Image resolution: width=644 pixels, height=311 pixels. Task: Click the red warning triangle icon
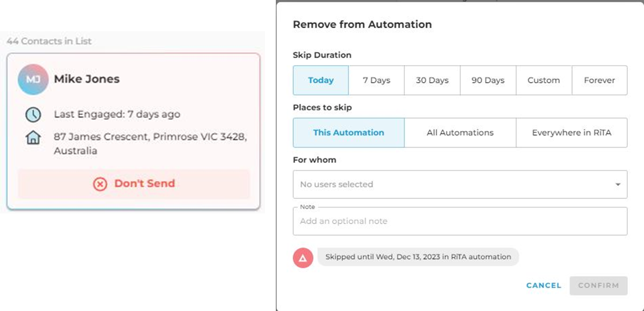click(x=303, y=258)
